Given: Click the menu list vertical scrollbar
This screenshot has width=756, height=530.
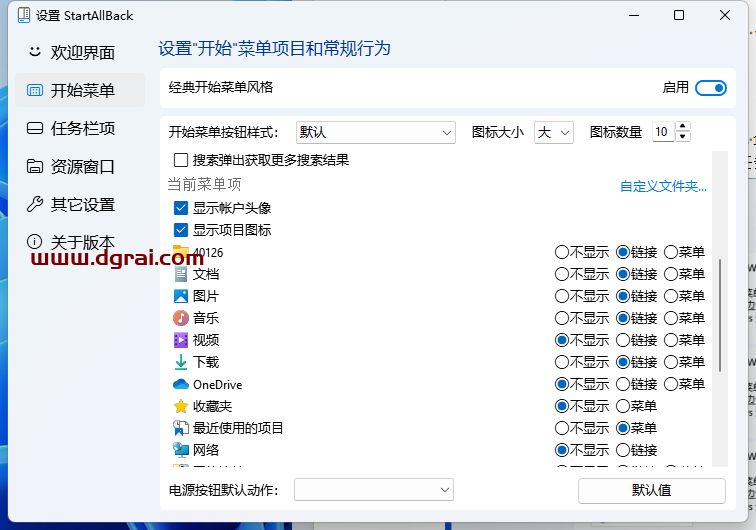Looking at the screenshot, I should pyautogui.click(x=720, y=315).
